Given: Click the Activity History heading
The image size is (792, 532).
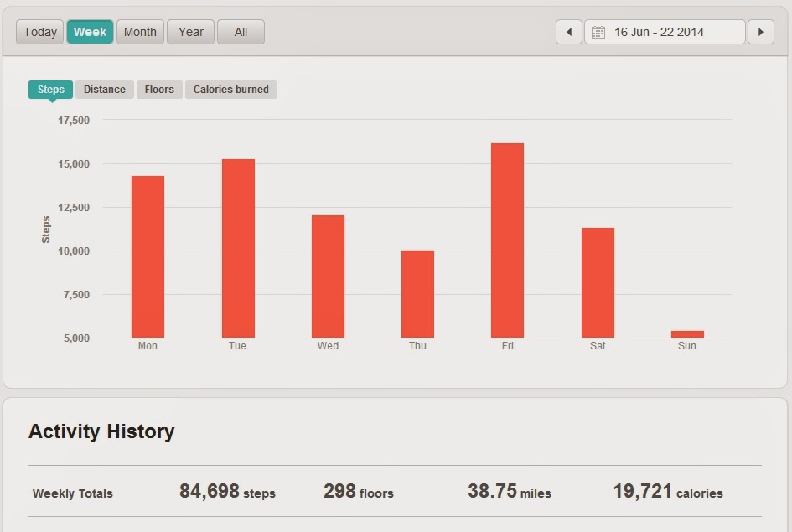Looking at the screenshot, I should coord(101,431).
